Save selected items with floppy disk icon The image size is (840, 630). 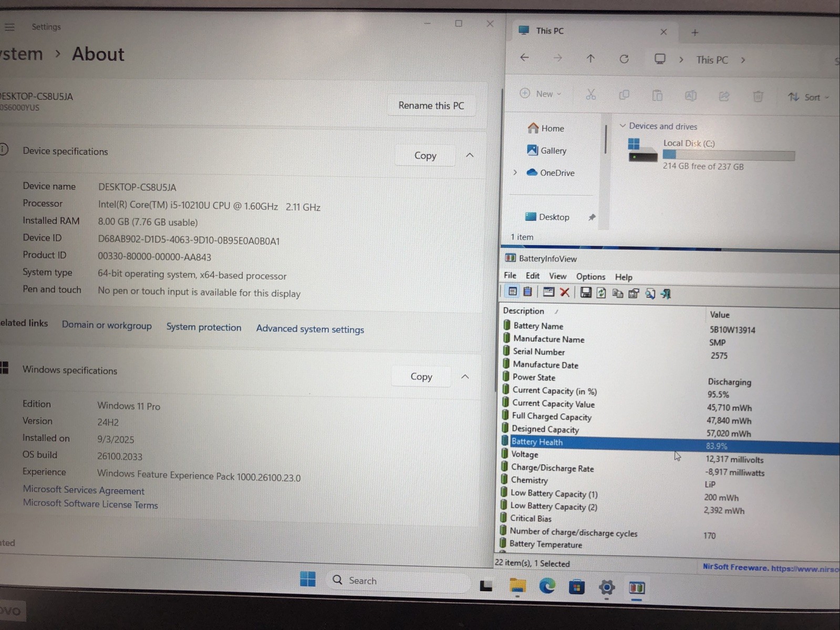586,293
